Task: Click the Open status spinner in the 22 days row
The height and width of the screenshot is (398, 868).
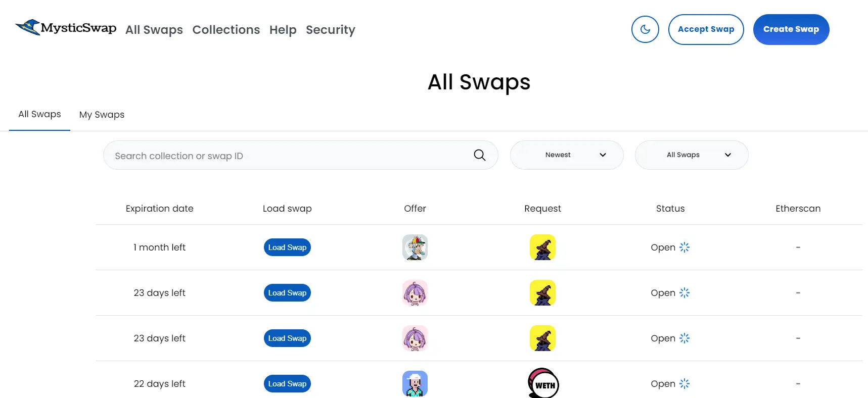Action: [684, 384]
